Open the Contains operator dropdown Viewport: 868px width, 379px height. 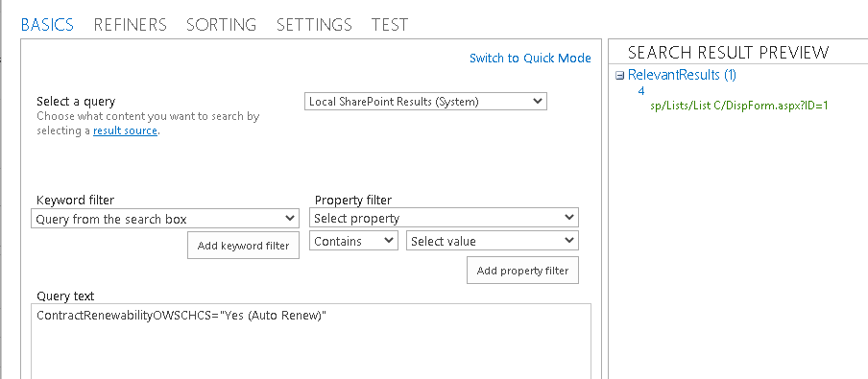(x=353, y=241)
